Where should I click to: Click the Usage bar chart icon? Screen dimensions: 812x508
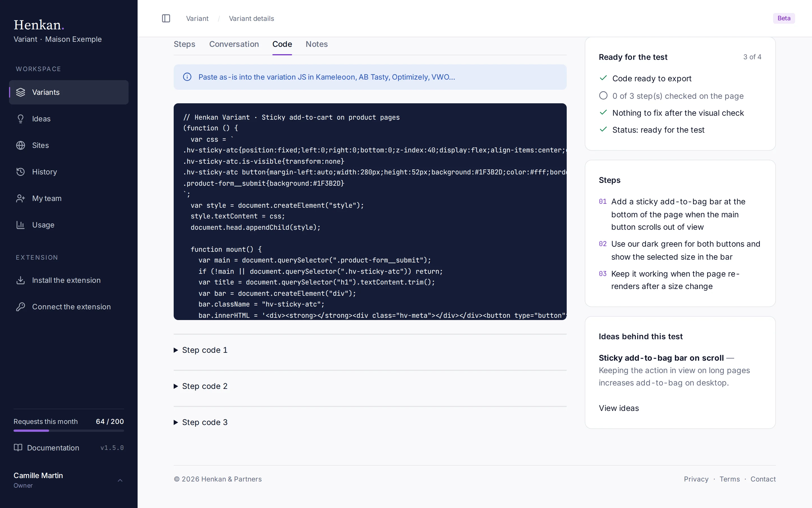click(21, 225)
